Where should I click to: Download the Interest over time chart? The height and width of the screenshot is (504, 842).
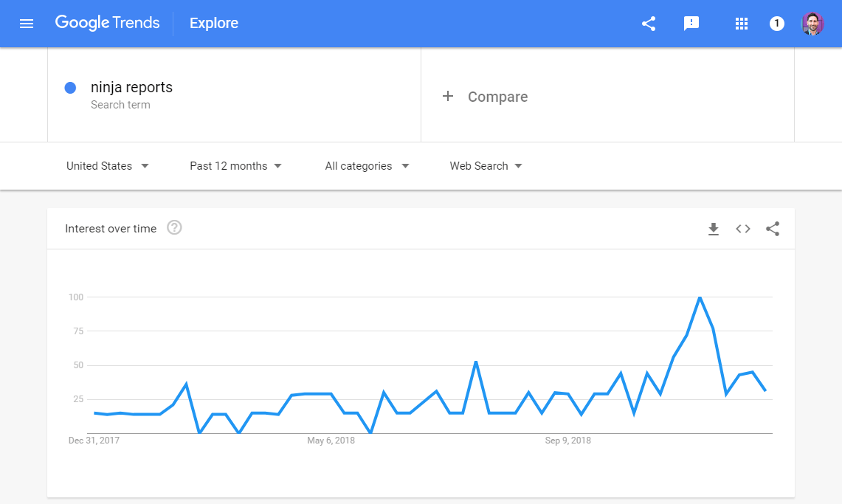[x=713, y=229]
